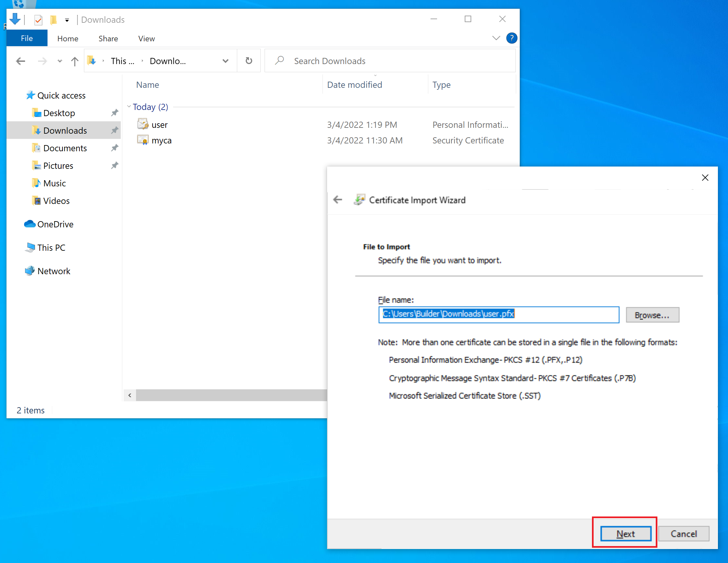Open Pictures in navigation pane
The height and width of the screenshot is (563, 728).
tap(58, 166)
